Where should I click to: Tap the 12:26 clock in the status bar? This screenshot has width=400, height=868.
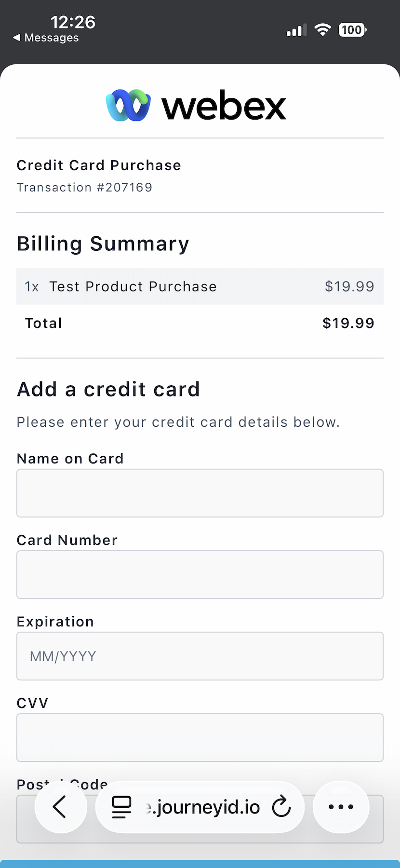click(x=73, y=22)
